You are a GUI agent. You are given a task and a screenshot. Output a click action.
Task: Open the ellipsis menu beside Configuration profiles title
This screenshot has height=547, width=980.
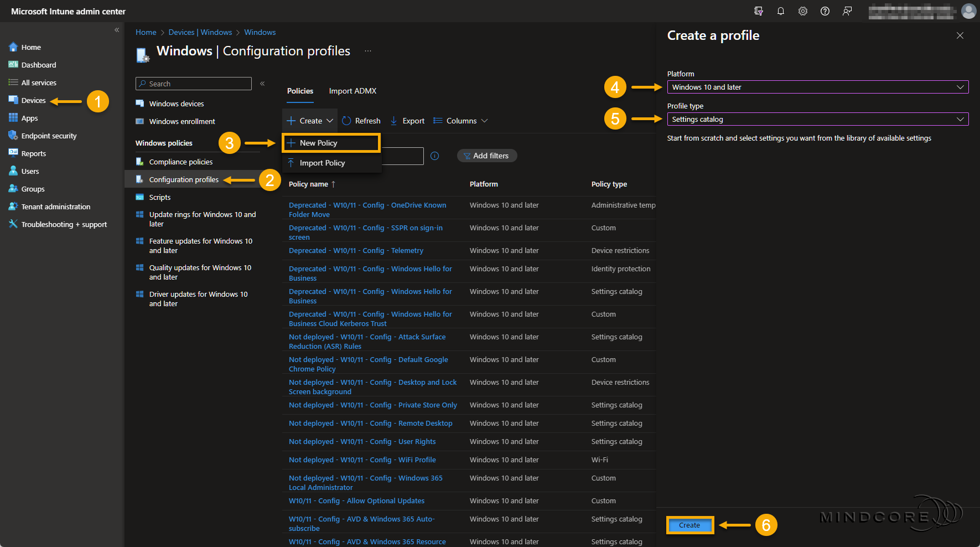tap(368, 51)
